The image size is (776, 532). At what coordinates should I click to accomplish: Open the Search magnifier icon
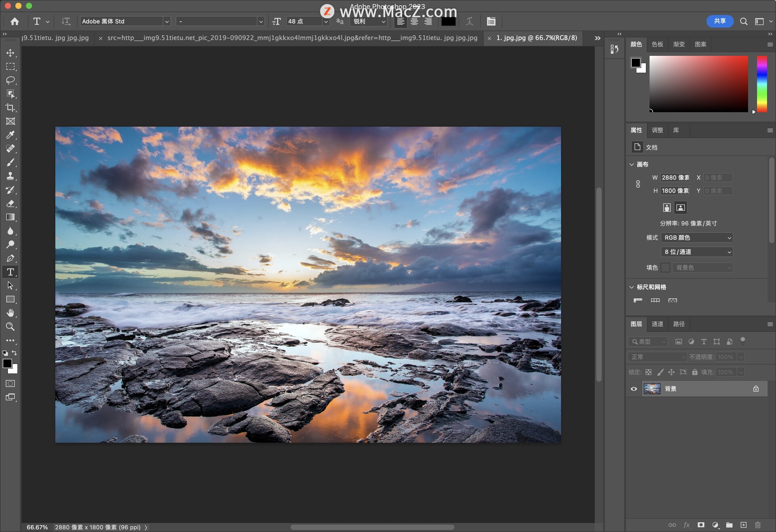point(744,21)
